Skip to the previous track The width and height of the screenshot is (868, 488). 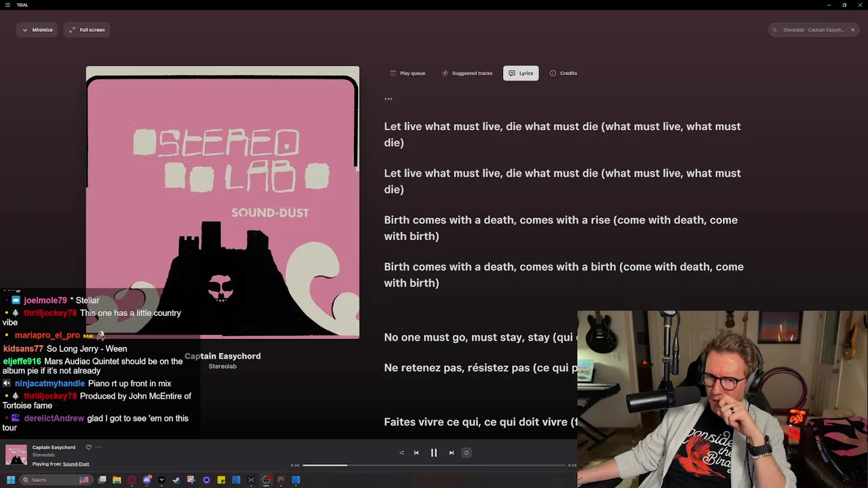tap(416, 453)
